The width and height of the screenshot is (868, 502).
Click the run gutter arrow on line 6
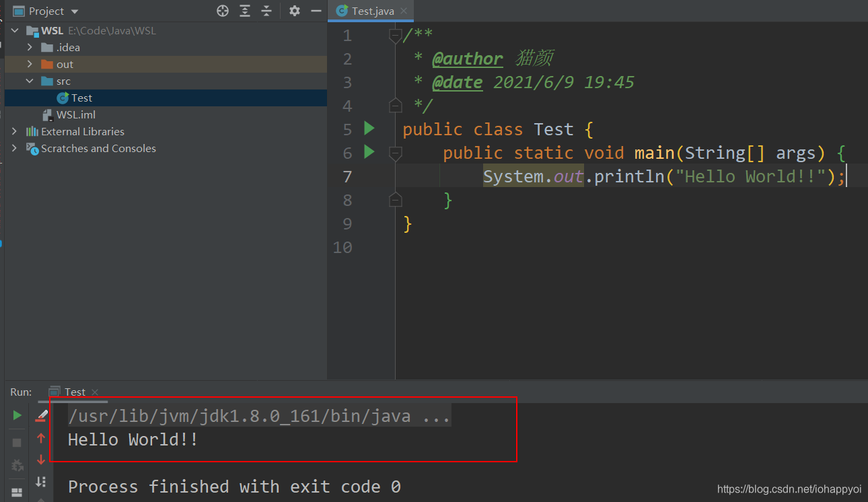[369, 152]
